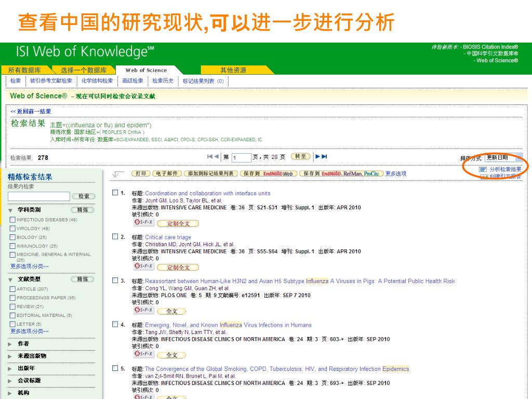Jump to the last results page

click(x=324, y=156)
